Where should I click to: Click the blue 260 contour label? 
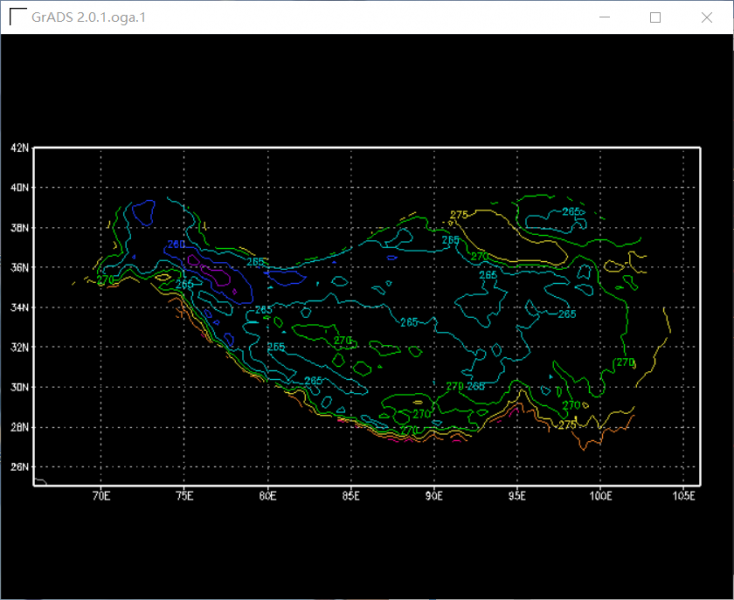pyautogui.click(x=176, y=245)
